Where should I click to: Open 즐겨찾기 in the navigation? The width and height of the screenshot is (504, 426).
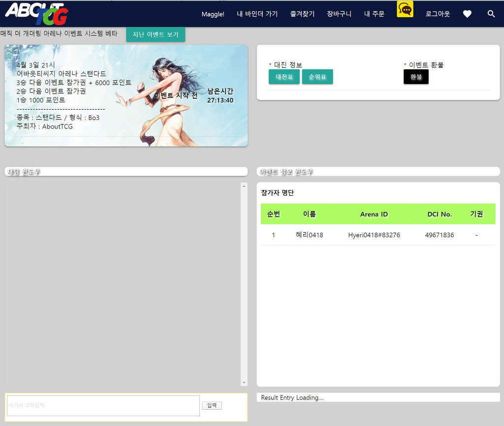[x=302, y=14]
